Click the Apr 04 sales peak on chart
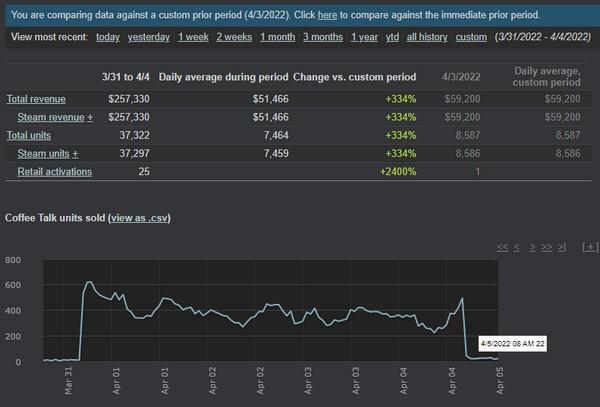Screen dimensions: 600x407 [462, 298]
